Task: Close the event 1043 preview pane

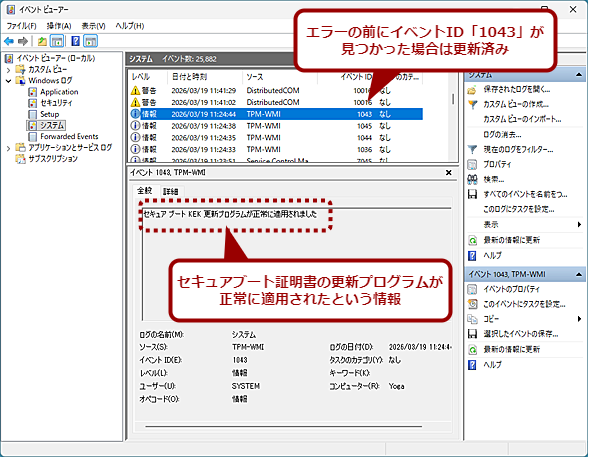Action: pyautogui.click(x=449, y=172)
